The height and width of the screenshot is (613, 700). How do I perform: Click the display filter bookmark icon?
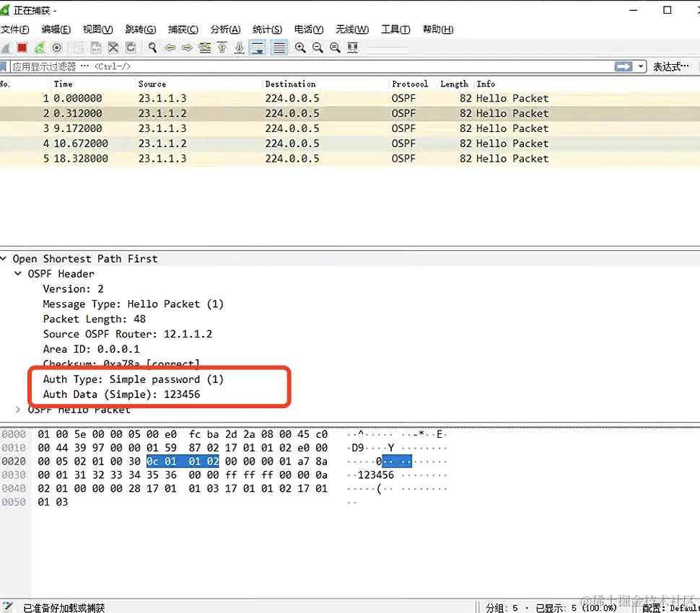click(x=4, y=66)
